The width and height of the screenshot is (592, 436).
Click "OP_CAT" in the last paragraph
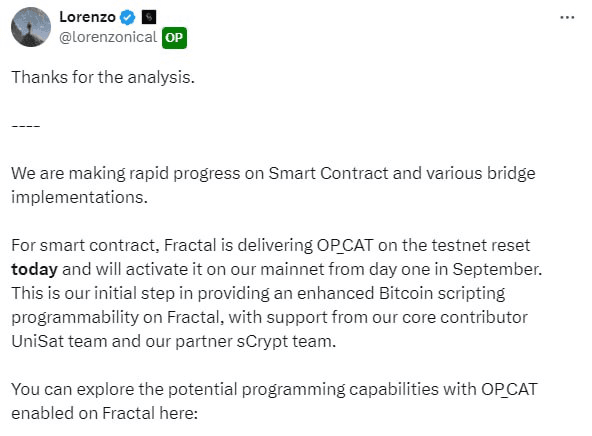click(x=509, y=389)
